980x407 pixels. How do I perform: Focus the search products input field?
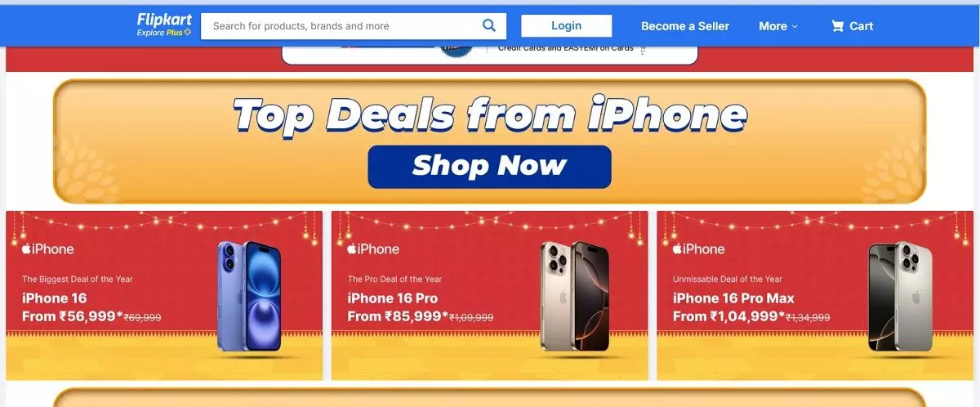pos(341,26)
